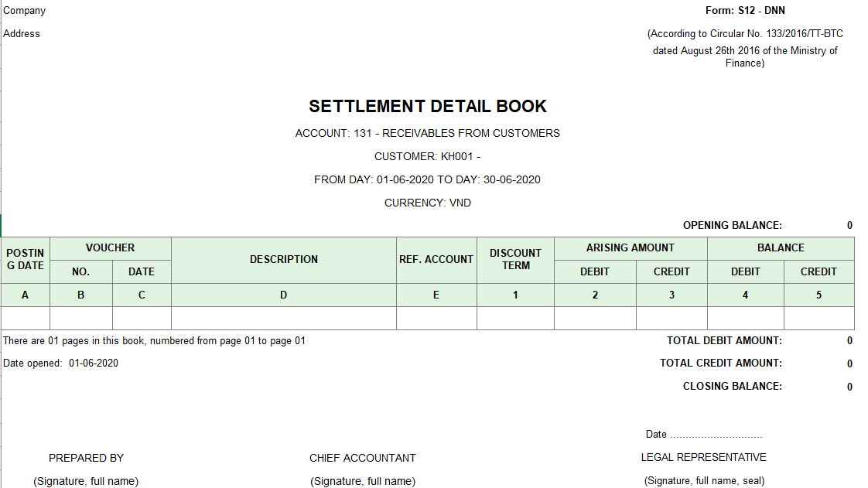Click the SETTLEMENT DETAIL BOOK title
The width and height of the screenshot is (868, 488).
tap(427, 107)
